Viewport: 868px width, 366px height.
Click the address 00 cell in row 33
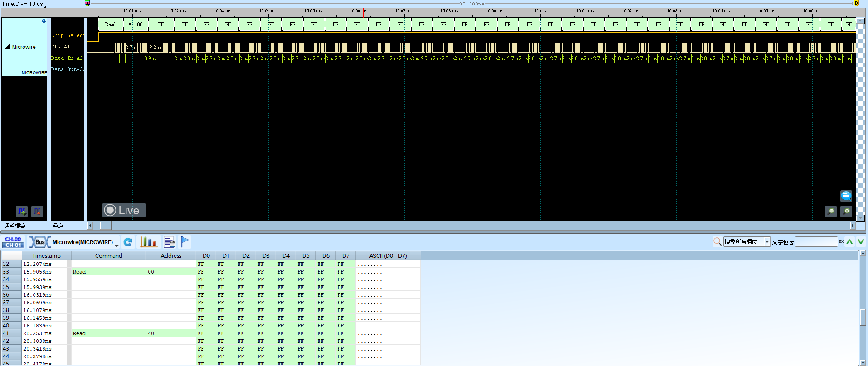pos(171,272)
